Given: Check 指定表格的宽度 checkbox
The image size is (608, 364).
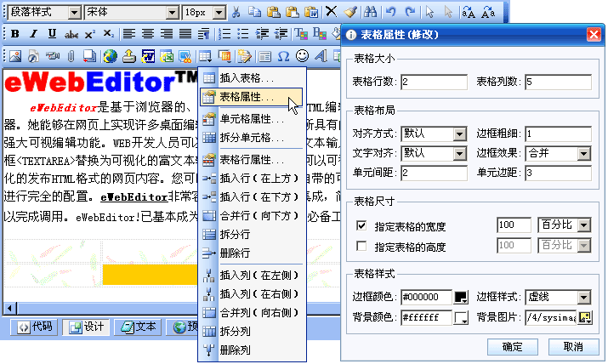Looking at the screenshot, I should click(361, 225).
